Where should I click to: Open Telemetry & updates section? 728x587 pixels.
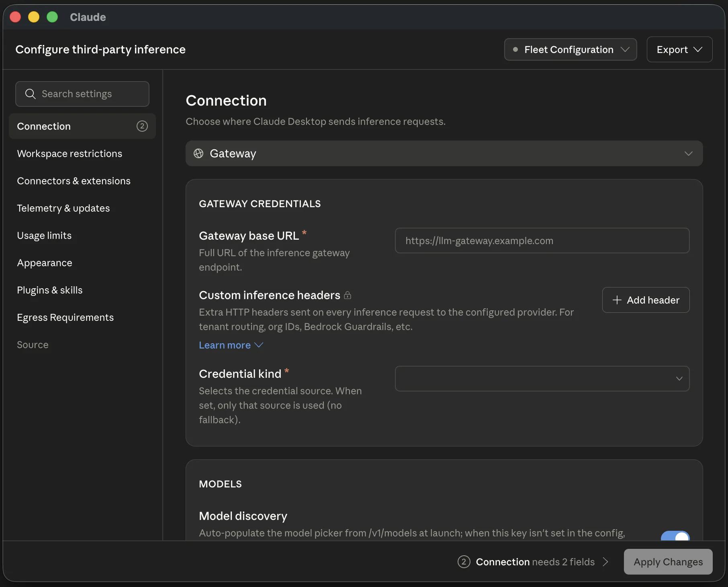(82, 208)
